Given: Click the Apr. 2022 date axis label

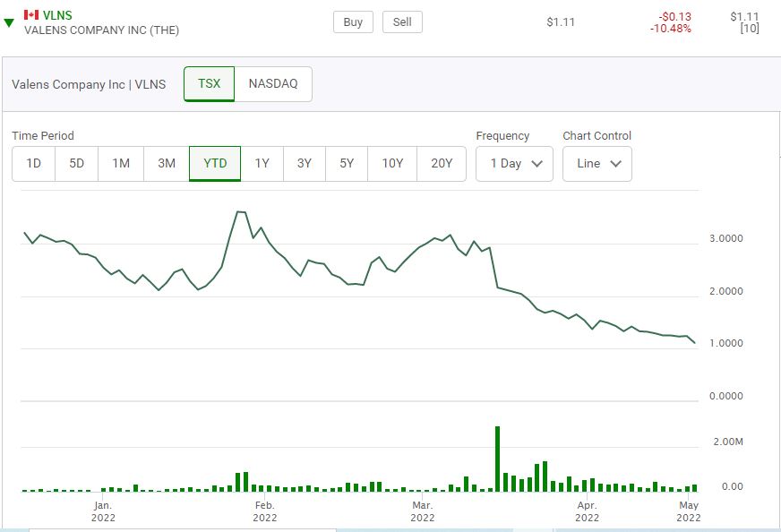Looking at the screenshot, I should click(587, 511).
